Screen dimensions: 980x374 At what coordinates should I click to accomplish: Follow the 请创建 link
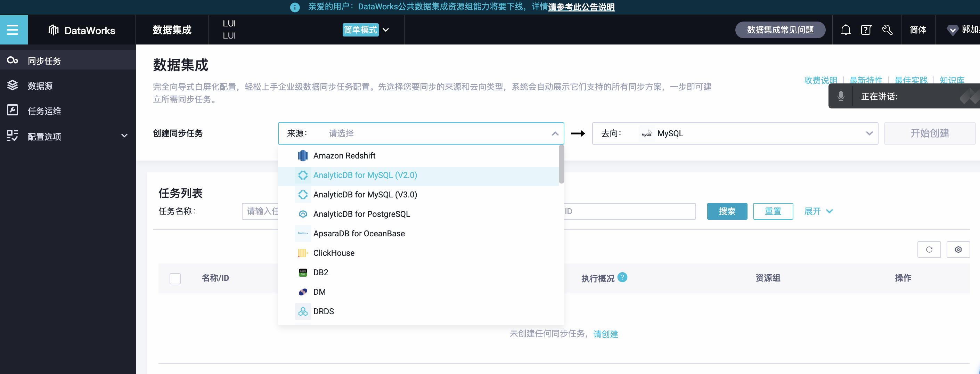(606, 334)
